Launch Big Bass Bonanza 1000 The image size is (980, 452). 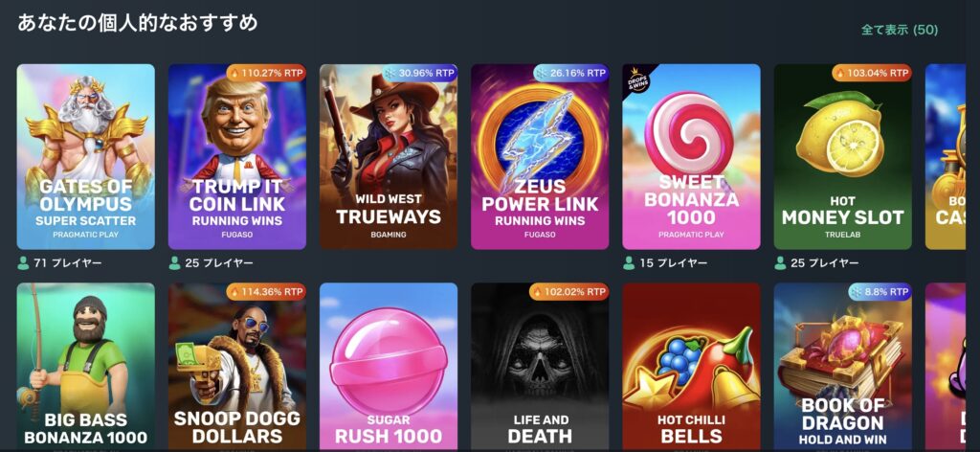tap(85, 367)
